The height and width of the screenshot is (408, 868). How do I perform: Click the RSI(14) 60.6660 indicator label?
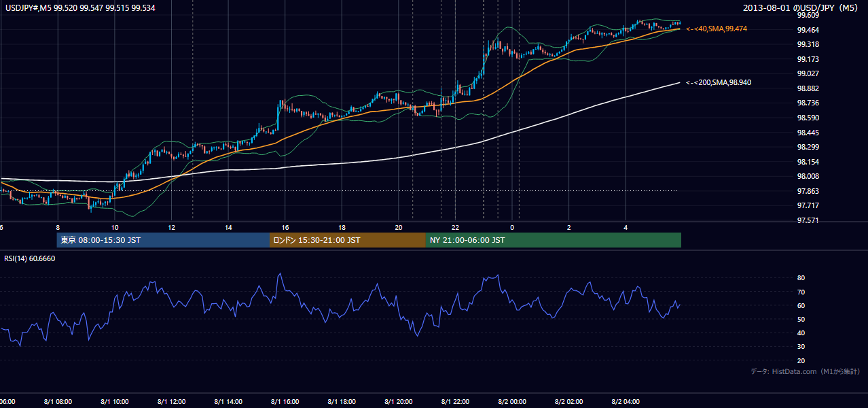pos(30,258)
